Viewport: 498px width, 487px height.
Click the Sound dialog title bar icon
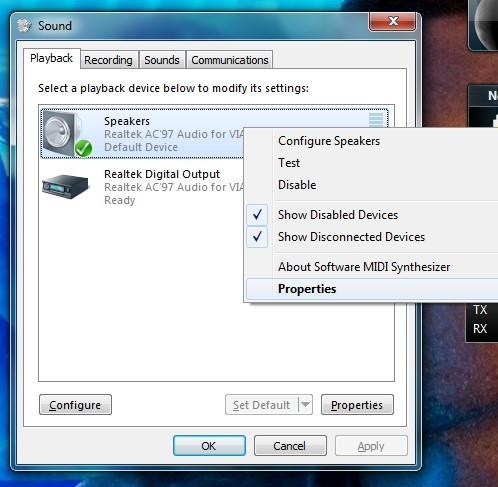tap(24, 26)
